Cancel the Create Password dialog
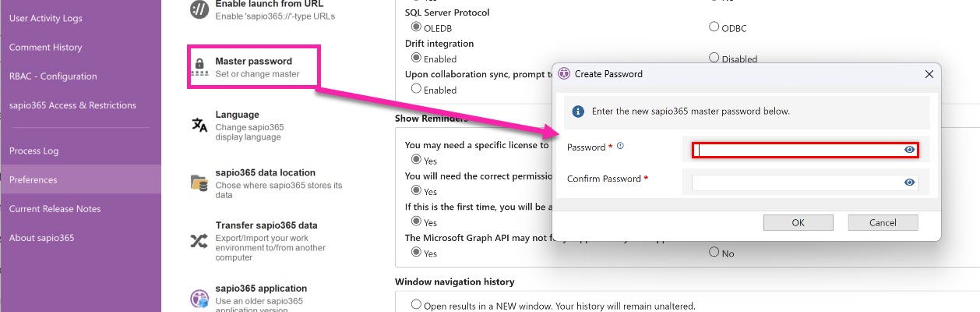The width and height of the screenshot is (980, 312). coord(883,222)
